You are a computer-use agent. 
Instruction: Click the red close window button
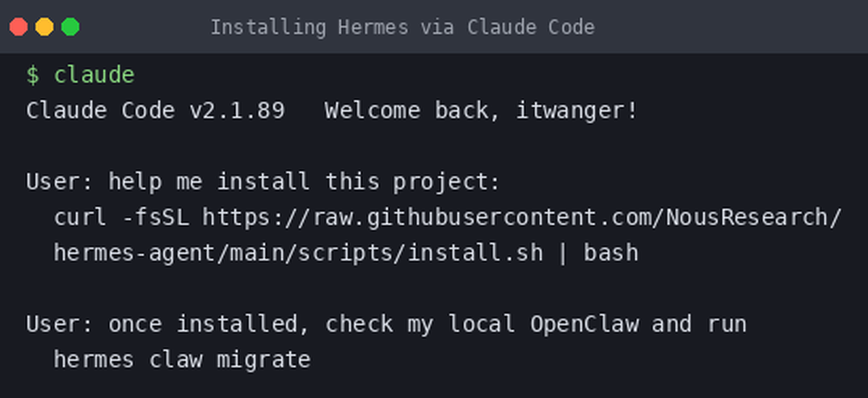click(x=19, y=27)
